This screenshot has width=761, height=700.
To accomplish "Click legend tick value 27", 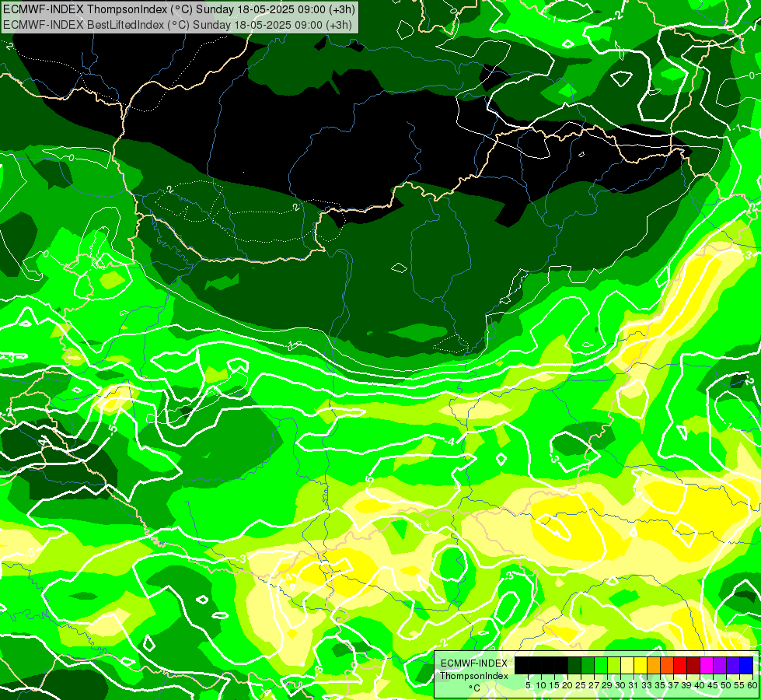I will [x=594, y=685].
